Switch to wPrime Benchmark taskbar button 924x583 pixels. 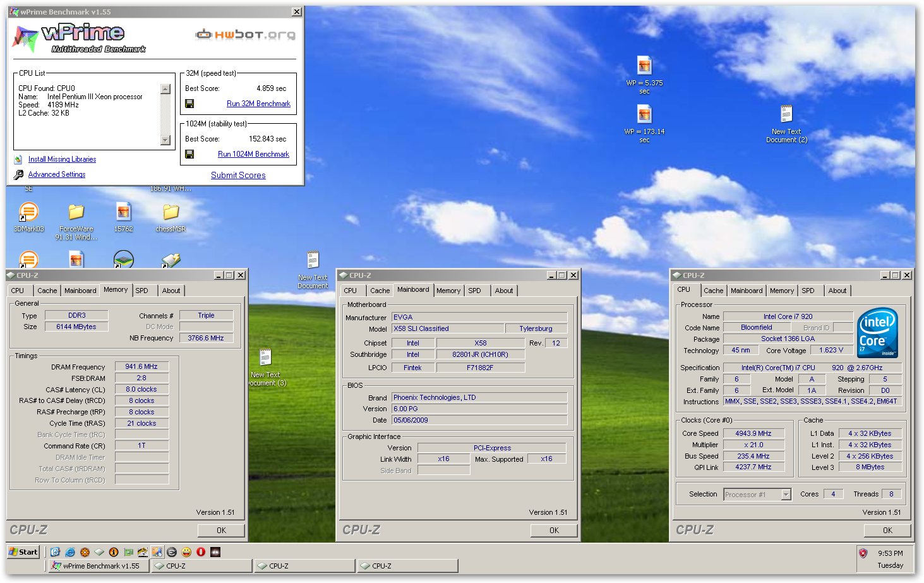pos(99,566)
